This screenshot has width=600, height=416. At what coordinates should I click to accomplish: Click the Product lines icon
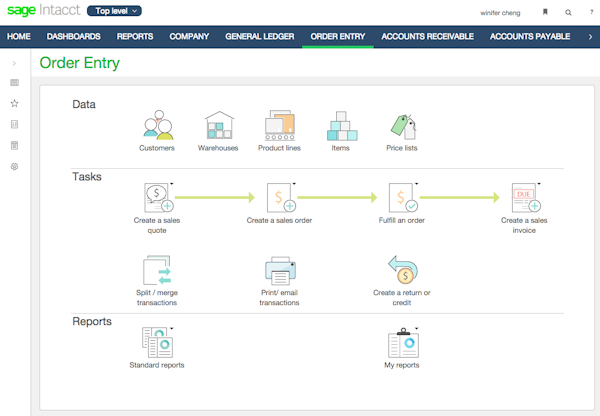(280, 126)
